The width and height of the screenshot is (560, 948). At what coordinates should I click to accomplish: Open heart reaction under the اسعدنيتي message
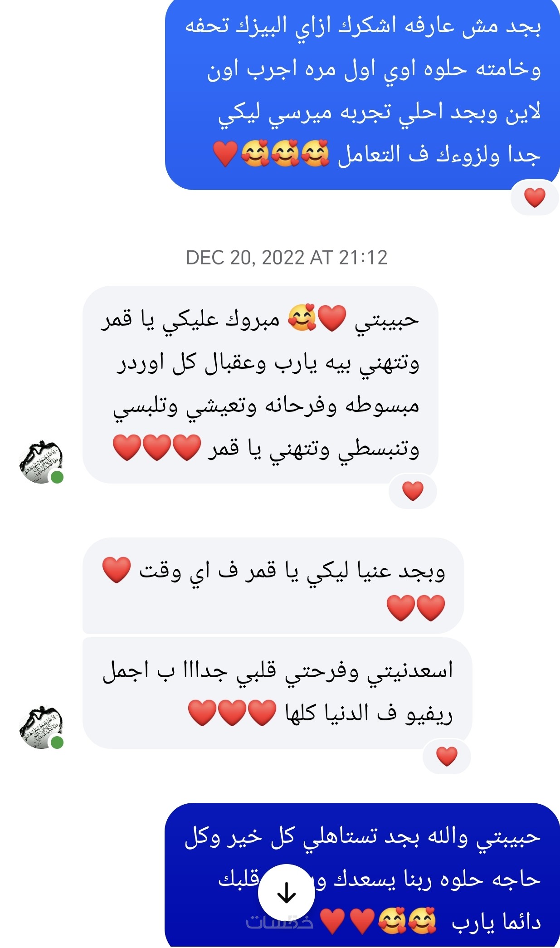coord(447,756)
